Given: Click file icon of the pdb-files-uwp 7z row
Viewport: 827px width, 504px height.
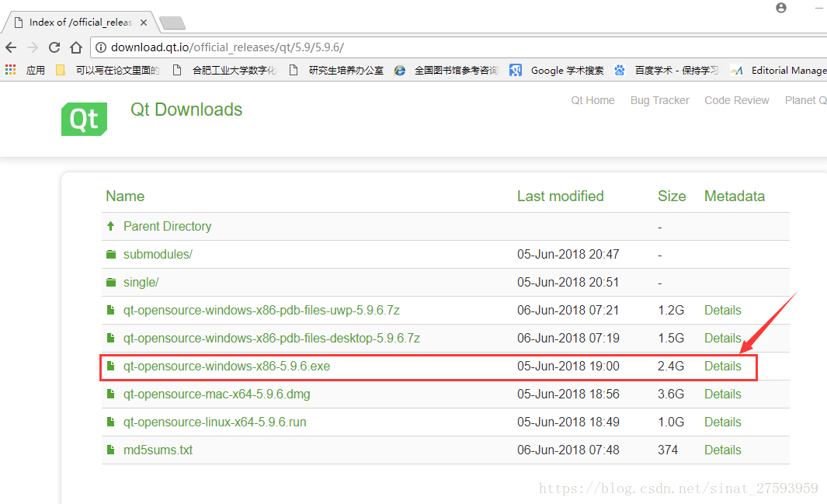Looking at the screenshot, I should click(111, 310).
